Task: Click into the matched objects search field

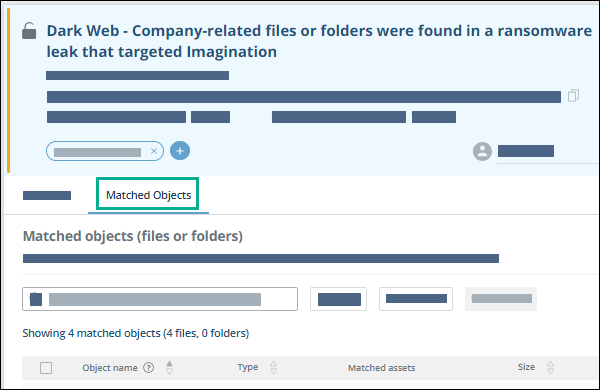Action: pos(160,299)
